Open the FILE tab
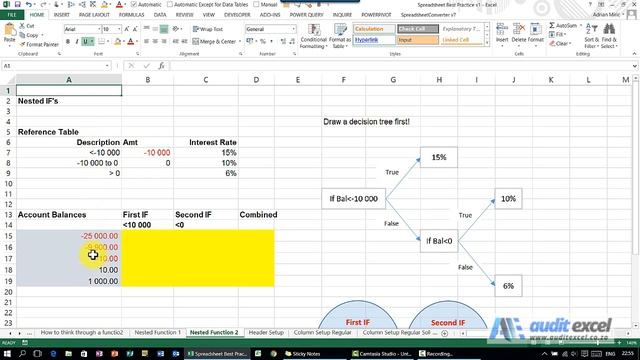 pos(12,15)
